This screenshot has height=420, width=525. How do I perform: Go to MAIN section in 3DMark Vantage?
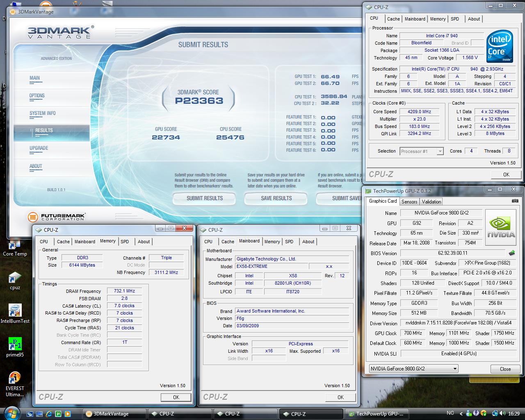tap(35, 78)
